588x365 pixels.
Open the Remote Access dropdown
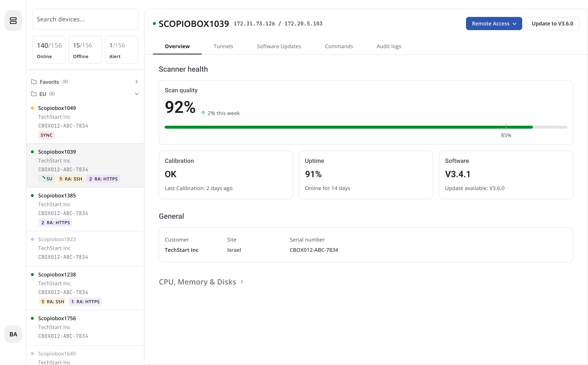[494, 23]
